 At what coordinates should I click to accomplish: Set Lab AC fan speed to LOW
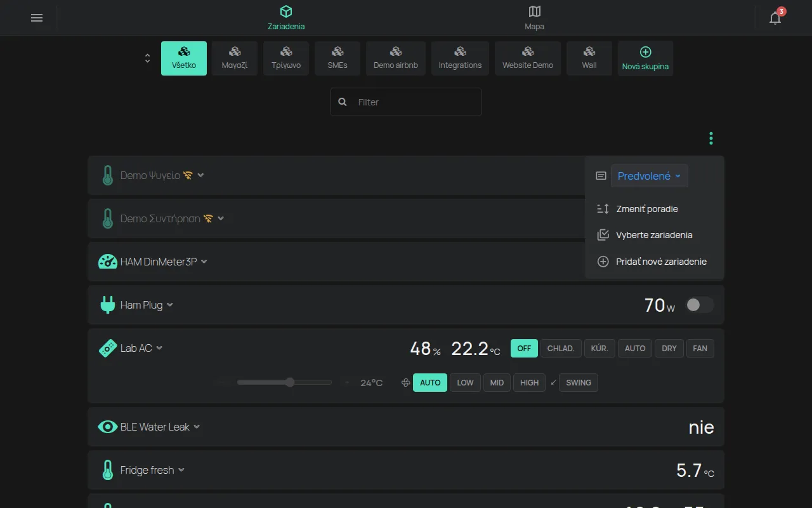tap(465, 383)
